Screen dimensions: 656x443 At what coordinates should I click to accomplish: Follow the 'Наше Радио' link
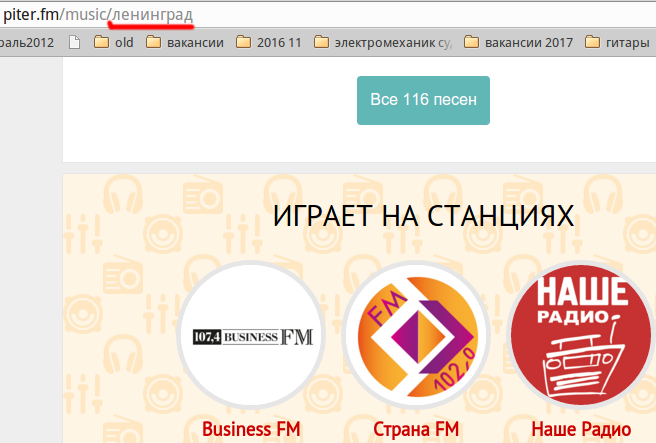coord(581,429)
